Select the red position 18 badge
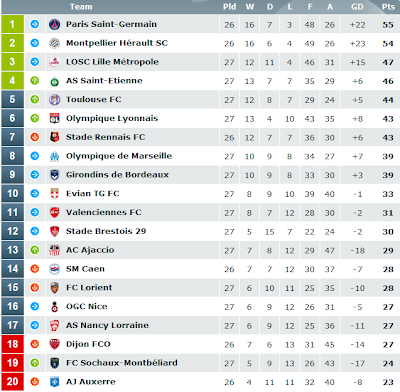Image resolution: width=400 pixels, height=392 pixels. [x=12, y=344]
